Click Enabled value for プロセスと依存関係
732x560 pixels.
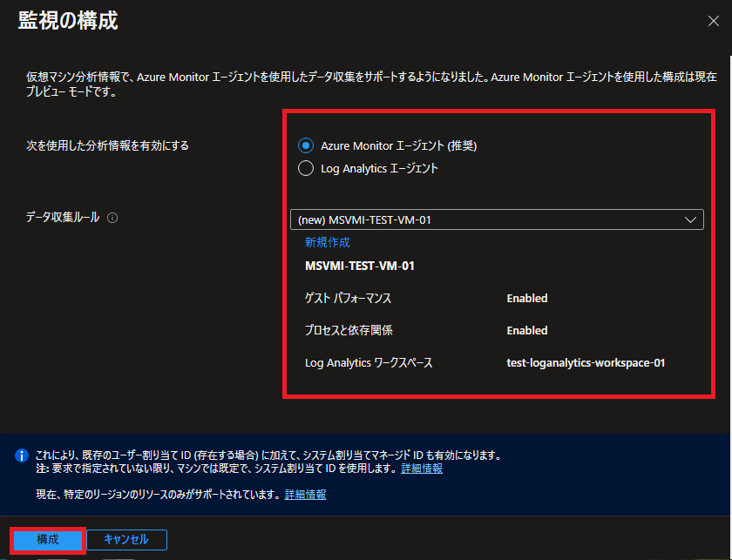coord(527,330)
